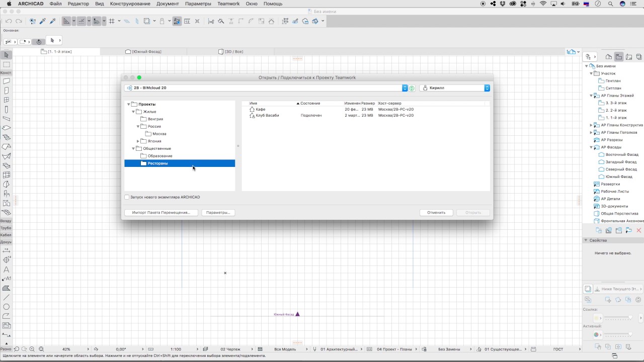Click the Redo arrow in the toolbar
Screen dimensions: 644x362
(x=19, y=21)
